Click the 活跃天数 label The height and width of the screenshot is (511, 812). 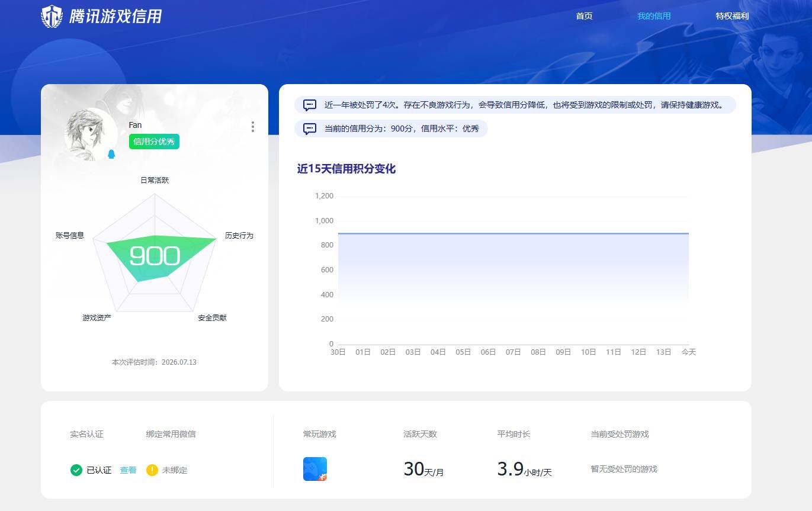point(420,434)
